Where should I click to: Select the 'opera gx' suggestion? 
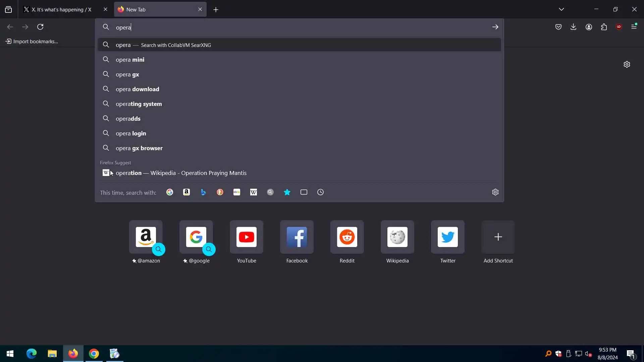click(x=127, y=74)
